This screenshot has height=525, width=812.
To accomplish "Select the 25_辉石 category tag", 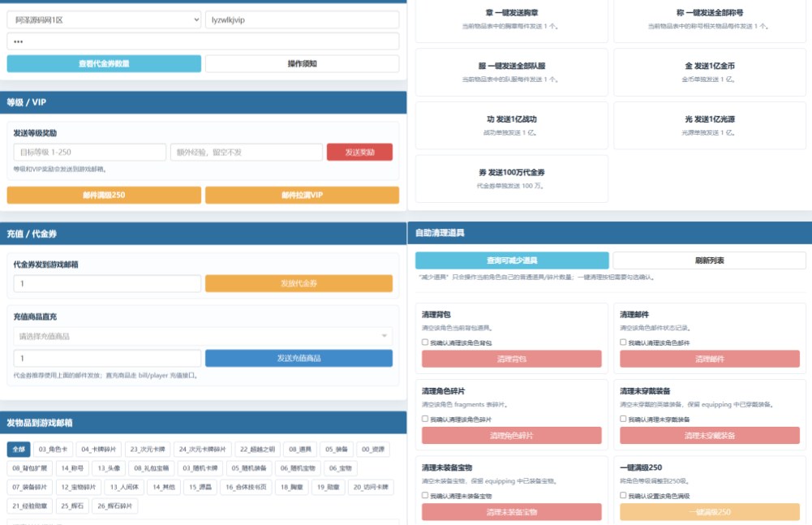I will [72, 506].
